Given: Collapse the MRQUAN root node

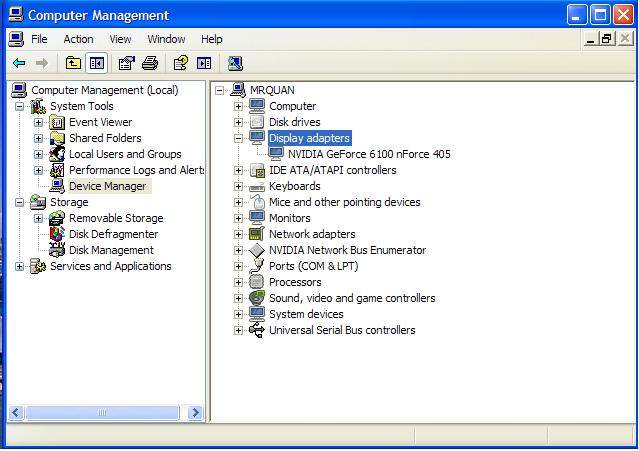Looking at the screenshot, I should (220, 90).
